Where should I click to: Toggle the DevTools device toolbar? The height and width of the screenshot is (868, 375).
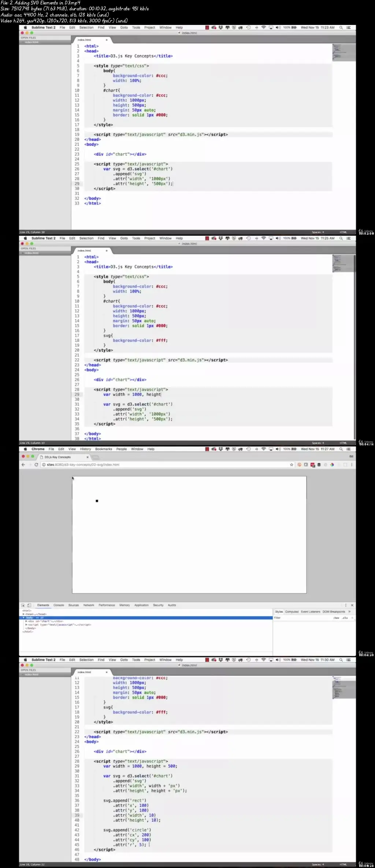tap(29, 605)
